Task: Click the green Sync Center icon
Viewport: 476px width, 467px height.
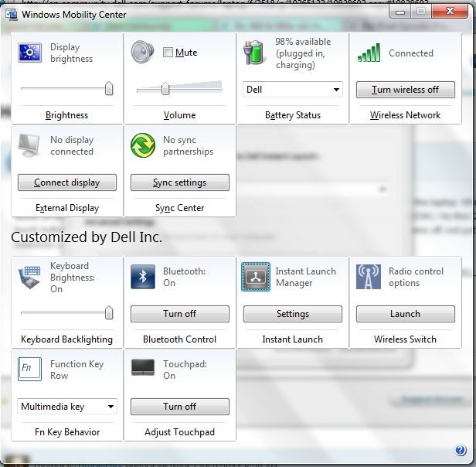Action: [142, 145]
